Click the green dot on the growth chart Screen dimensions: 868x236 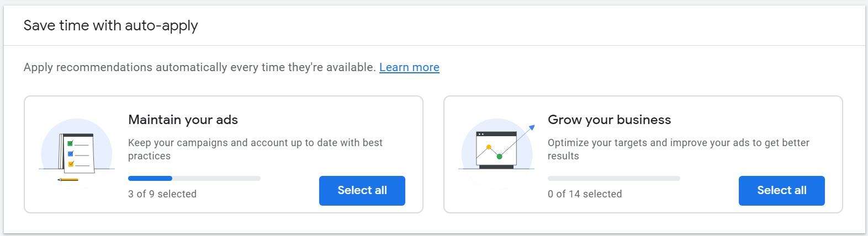pyautogui.click(x=500, y=157)
